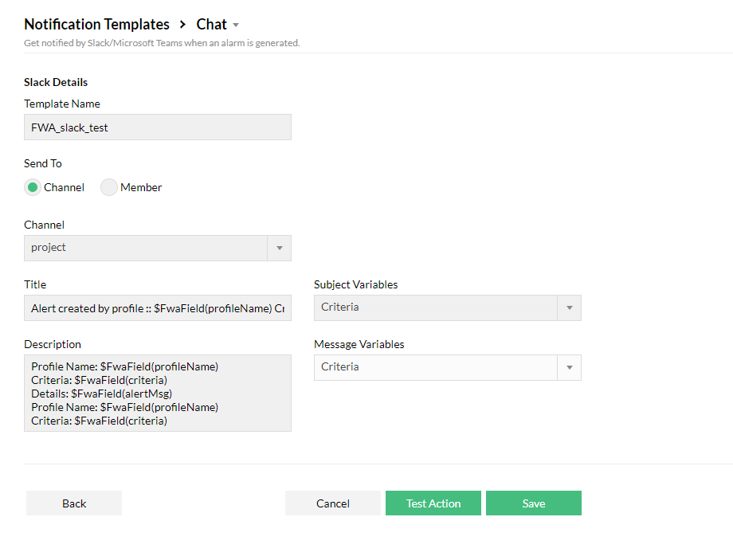Click the Channel field's down-arrow icon
The width and height of the screenshot is (733, 560).
[279, 248]
